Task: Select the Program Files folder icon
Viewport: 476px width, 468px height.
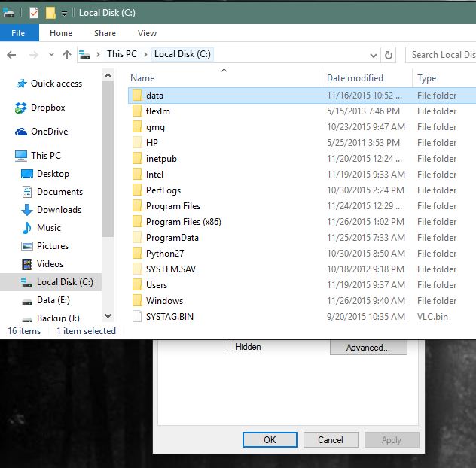Action: coord(137,205)
